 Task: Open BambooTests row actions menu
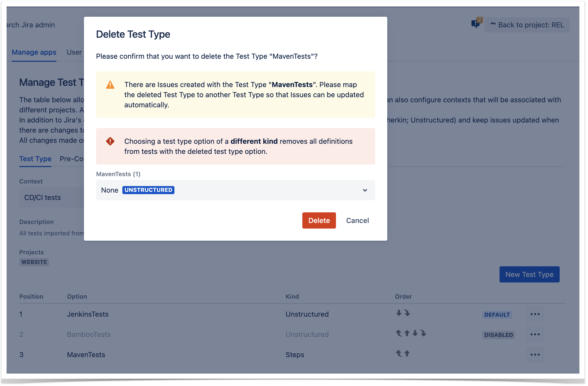click(535, 334)
